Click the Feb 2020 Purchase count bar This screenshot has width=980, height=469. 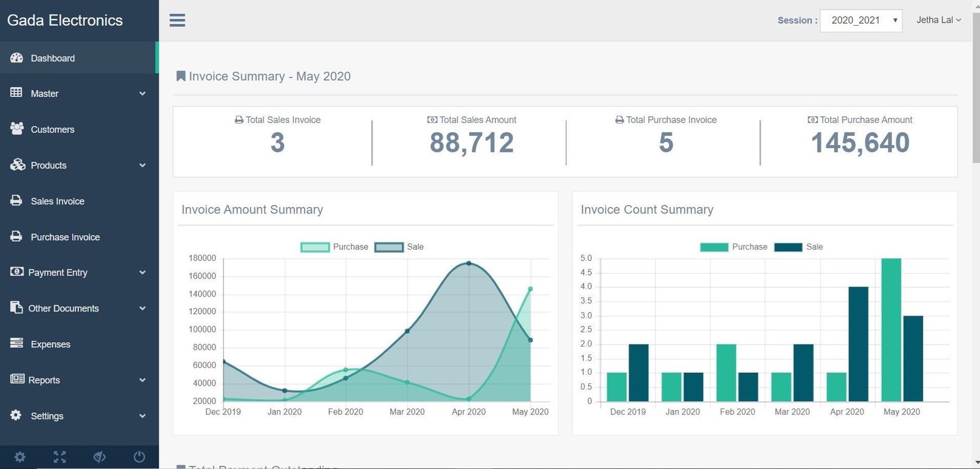pyautogui.click(x=726, y=373)
